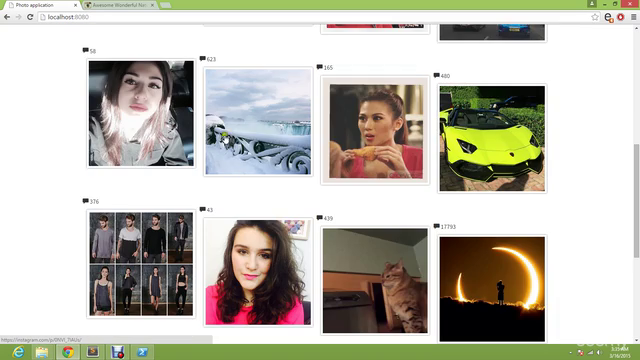Open the cat by the counter photo
The width and height of the screenshot is (640, 360).
[x=375, y=281]
